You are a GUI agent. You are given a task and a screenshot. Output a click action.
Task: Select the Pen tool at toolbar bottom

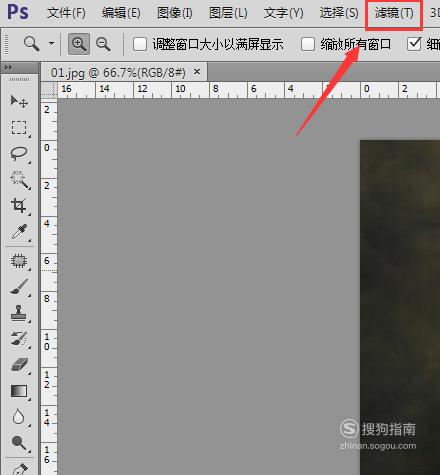[19, 468]
